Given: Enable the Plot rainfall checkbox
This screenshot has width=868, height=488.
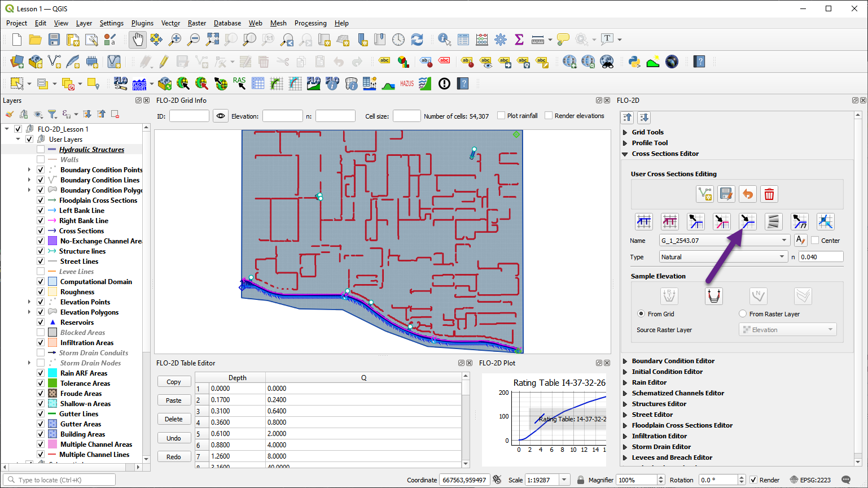Looking at the screenshot, I should 501,116.
